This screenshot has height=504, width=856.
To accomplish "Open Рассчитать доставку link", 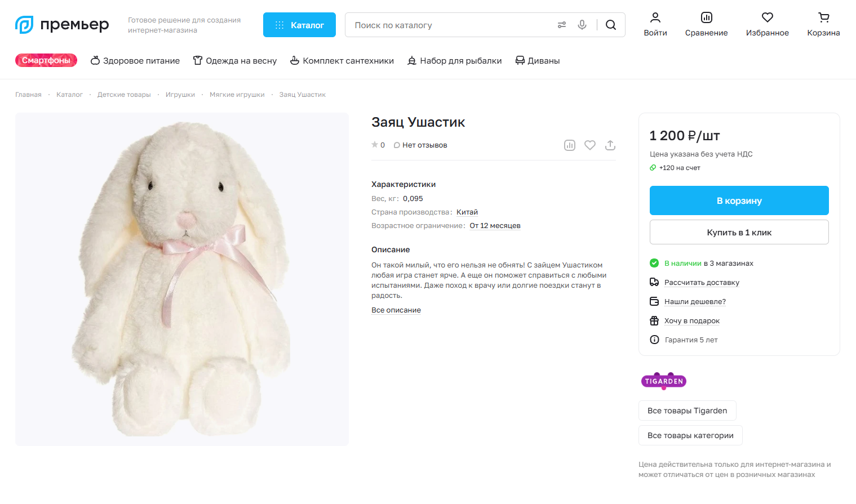I will tap(702, 283).
